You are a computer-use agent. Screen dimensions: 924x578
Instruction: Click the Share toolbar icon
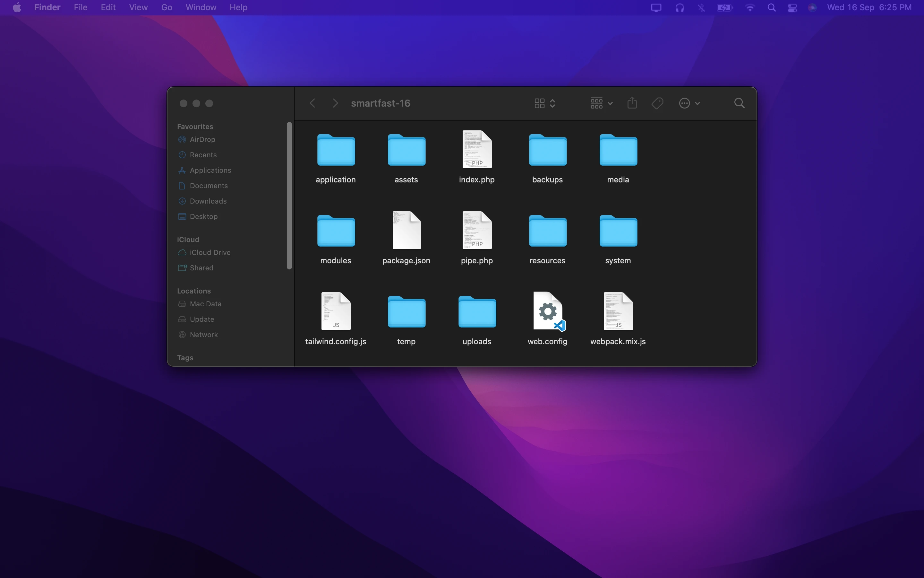pos(632,103)
